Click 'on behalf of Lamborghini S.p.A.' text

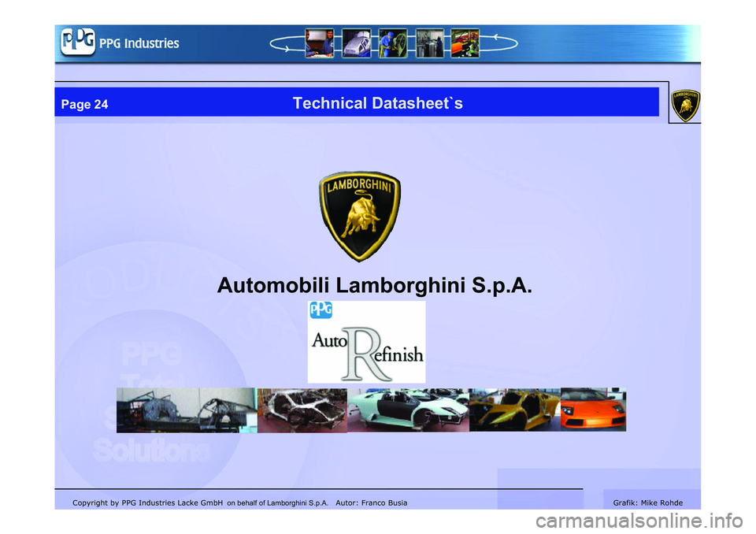[x=277, y=503]
